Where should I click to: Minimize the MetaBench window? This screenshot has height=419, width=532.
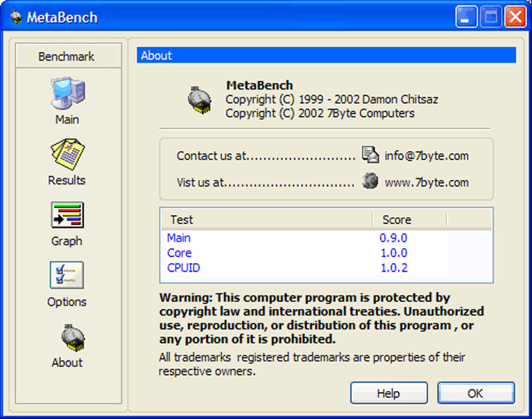tap(466, 16)
